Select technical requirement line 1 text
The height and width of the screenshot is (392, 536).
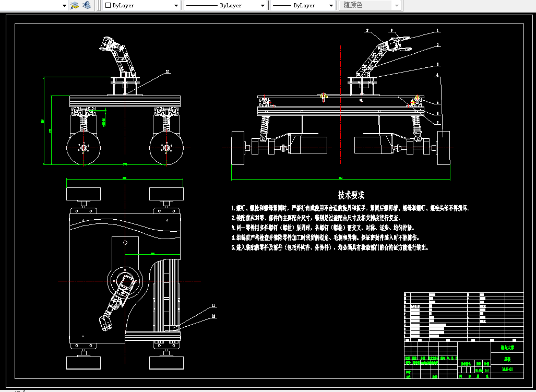[351, 208]
